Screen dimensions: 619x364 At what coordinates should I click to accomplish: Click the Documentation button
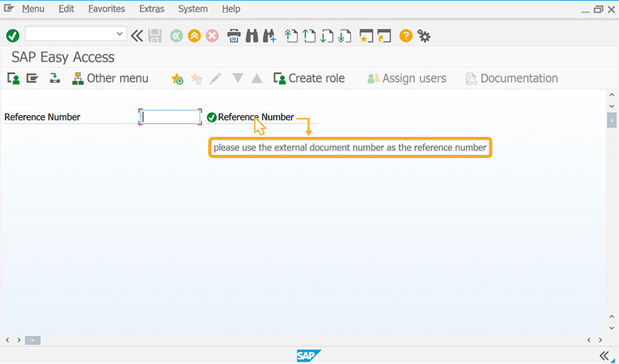pos(512,78)
